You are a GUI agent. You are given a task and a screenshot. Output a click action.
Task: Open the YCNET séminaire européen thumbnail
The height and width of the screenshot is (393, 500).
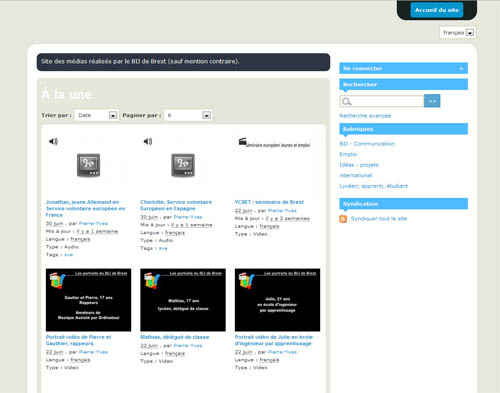coord(277,164)
